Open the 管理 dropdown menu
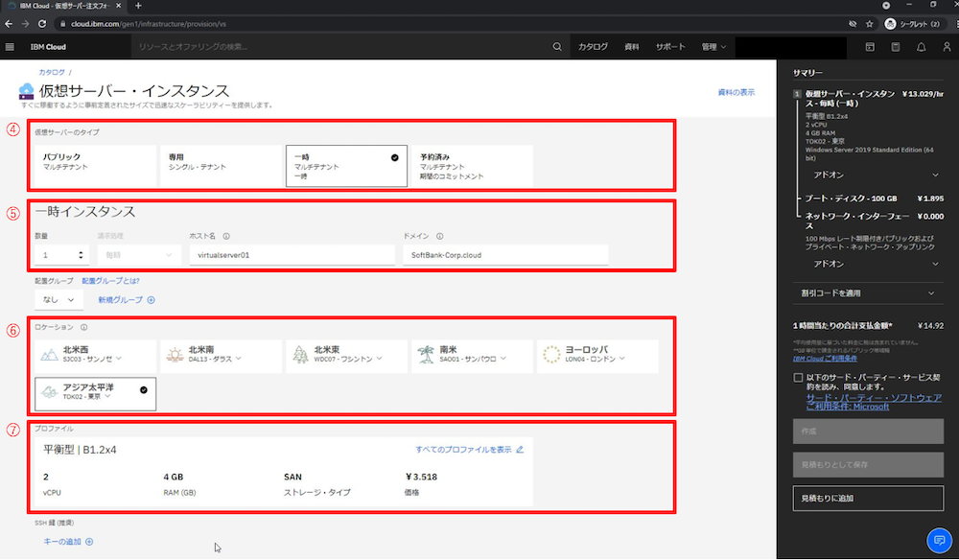This screenshot has height=560, width=959. (713, 47)
